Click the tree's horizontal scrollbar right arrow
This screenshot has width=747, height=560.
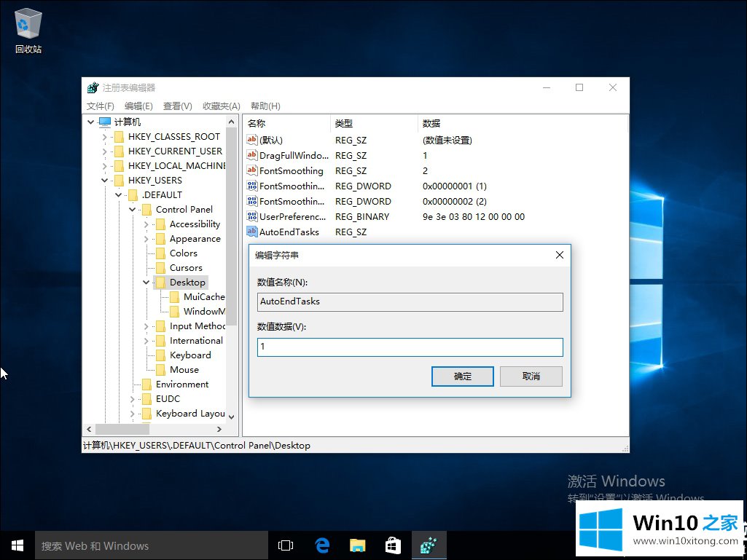pyautogui.click(x=219, y=429)
